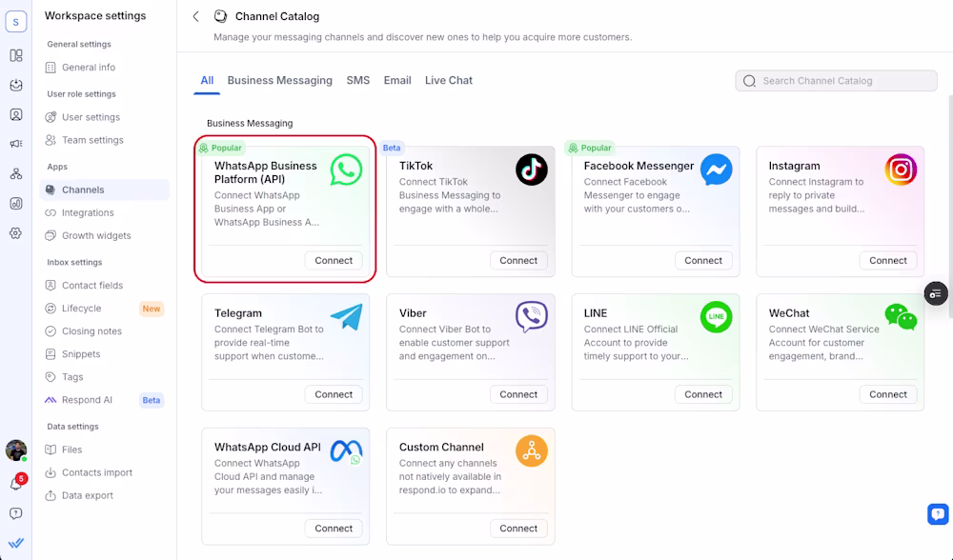The image size is (953, 560).
Task: Click the double checkmark logo icon
Action: 16,543
